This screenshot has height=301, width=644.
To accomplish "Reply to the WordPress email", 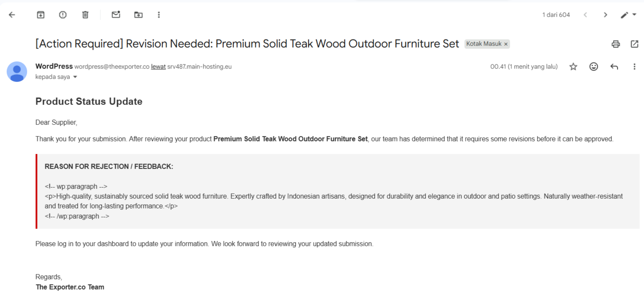I will point(614,67).
